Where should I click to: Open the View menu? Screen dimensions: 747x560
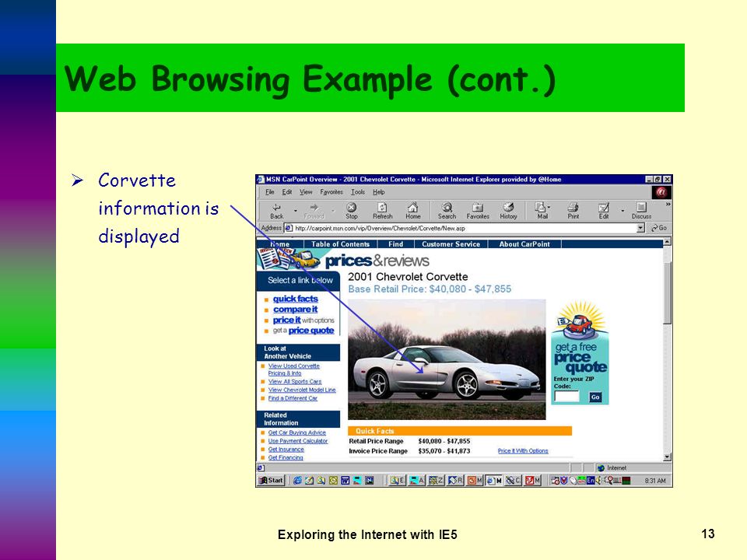coord(306,192)
